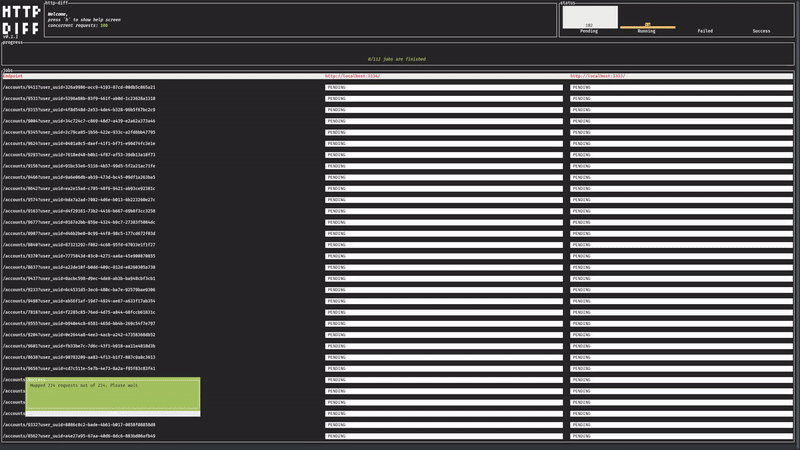
Task: Select the /accounts/9531 job row
Action: (x=397, y=98)
